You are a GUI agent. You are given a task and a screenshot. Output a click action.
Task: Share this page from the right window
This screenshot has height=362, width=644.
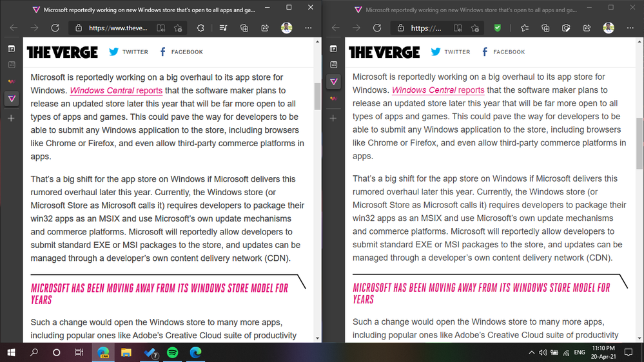(587, 28)
